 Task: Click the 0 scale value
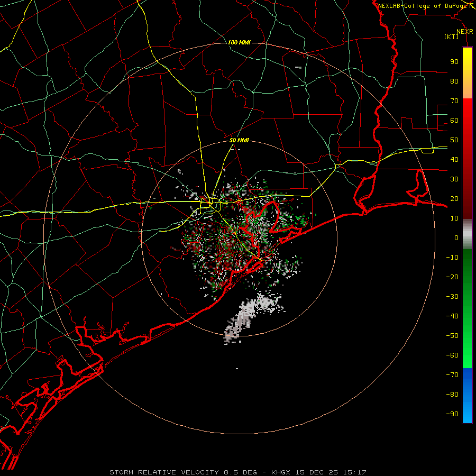(456, 237)
